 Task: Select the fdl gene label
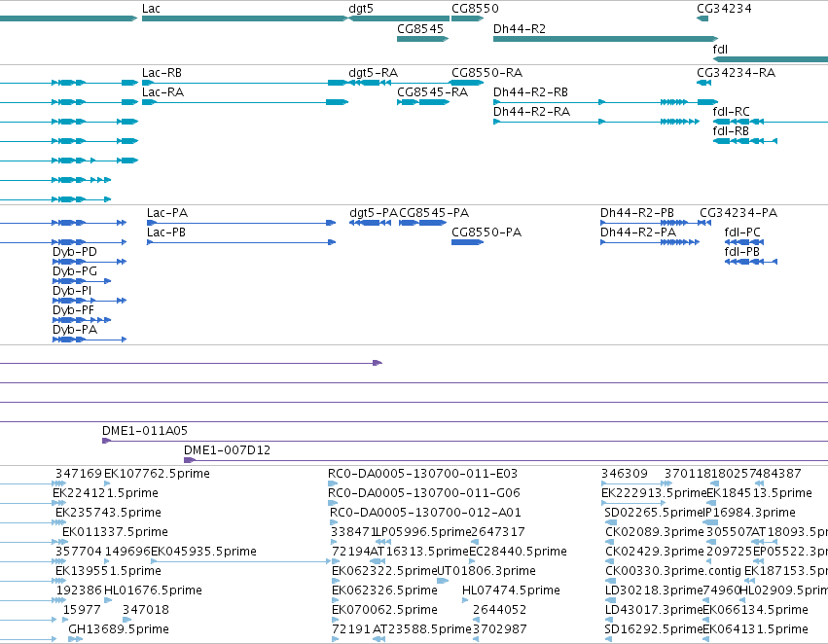pos(720,50)
